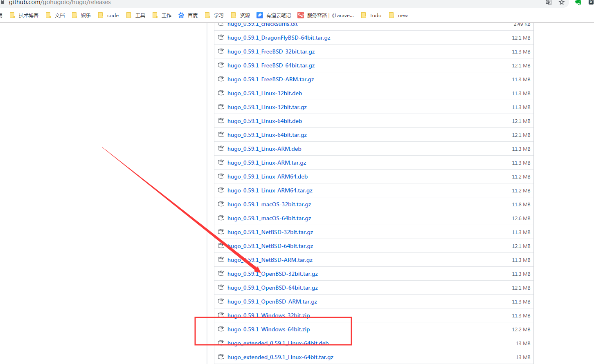Click the translate page icon in address bar
Image resolution: width=594 pixels, height=364 pixels.
point(549,2)
